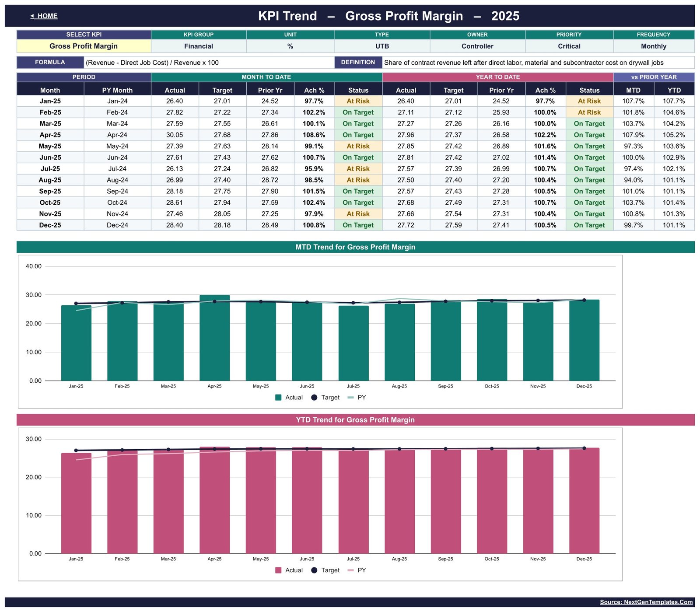The height and width of the screenshot is (612, 700).
Task: Click the DEFINITION label
Action: (358, 62)
